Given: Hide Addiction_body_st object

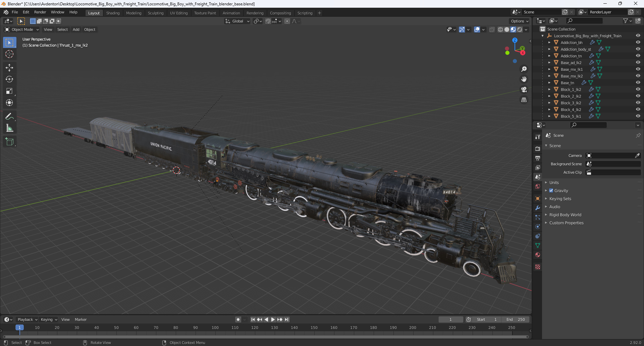Looking at the screenshot, I should click(x=638, y=49).
